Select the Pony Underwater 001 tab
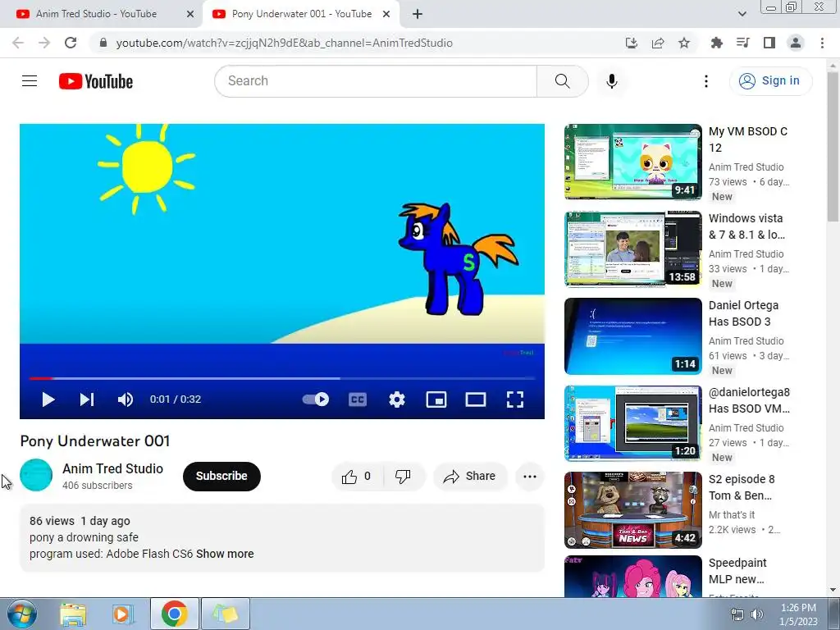This screenshot has height=630, width=840. click(x=301, y=14)
